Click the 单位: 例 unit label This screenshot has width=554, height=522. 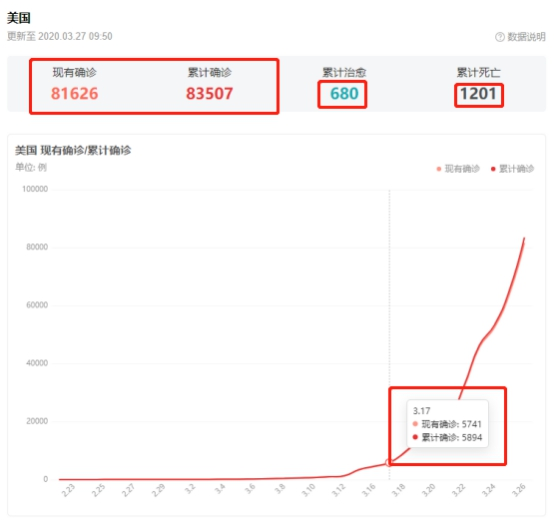coord(31,167)
